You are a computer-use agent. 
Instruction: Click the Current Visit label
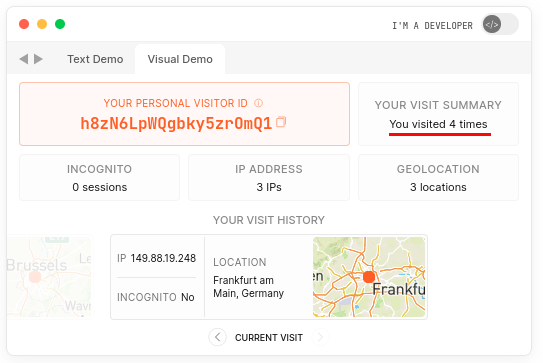click(269, 337)
